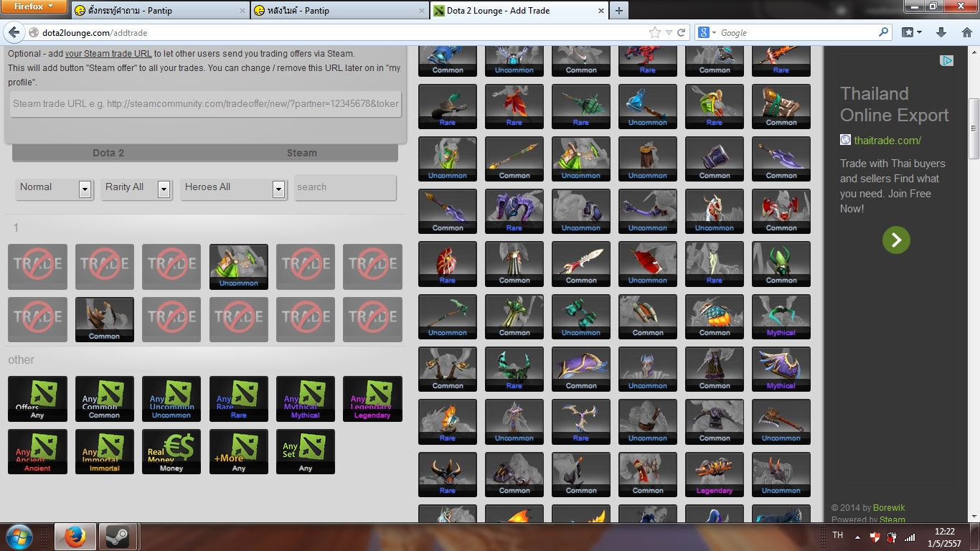Screen dimensions: 980x551
Task: Add the Legendary item from the inventory
Action: tap(715, 474)
